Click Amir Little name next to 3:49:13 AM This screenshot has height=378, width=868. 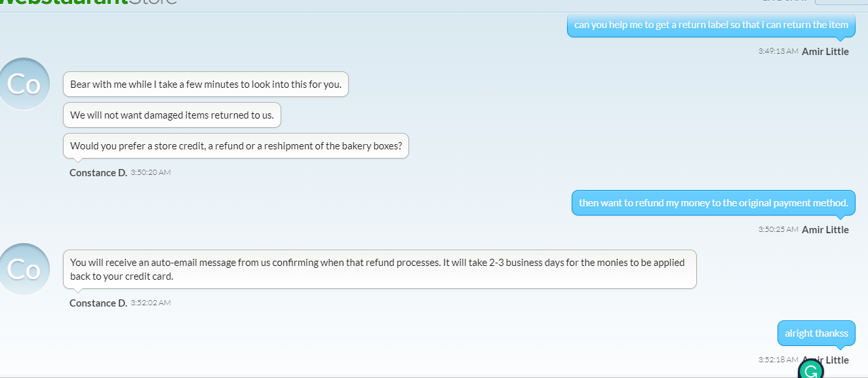point(825,52)
